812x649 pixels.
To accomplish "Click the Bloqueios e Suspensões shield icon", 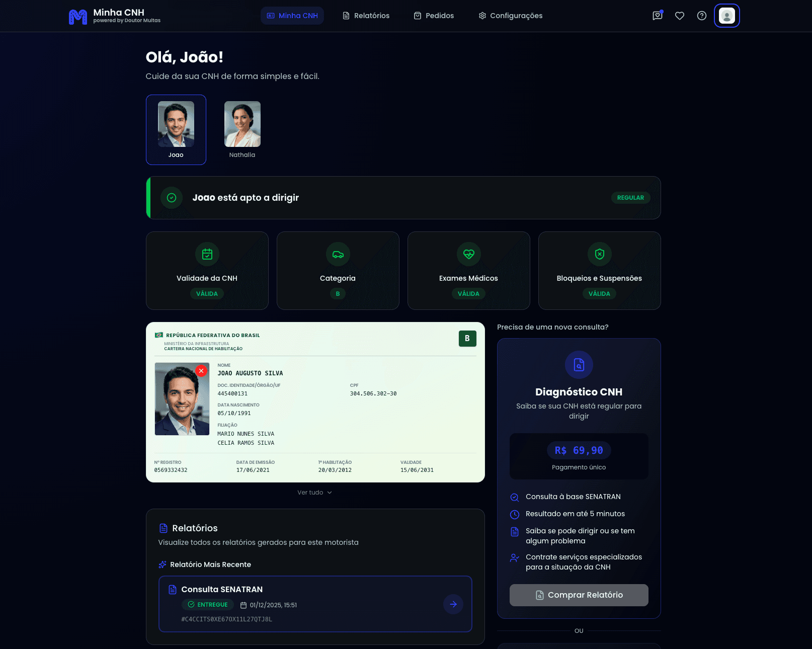I will 599,254.
